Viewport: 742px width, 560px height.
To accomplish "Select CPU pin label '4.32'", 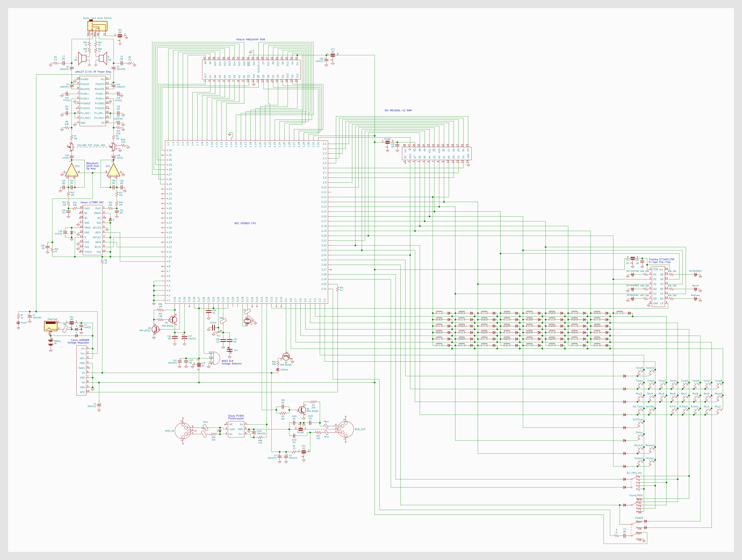I will 169,150.
